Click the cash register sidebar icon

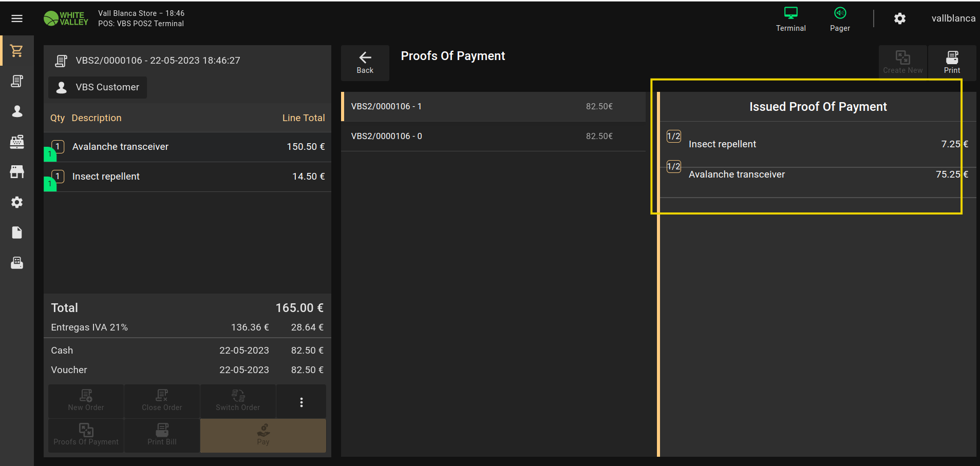coord(17,142)
